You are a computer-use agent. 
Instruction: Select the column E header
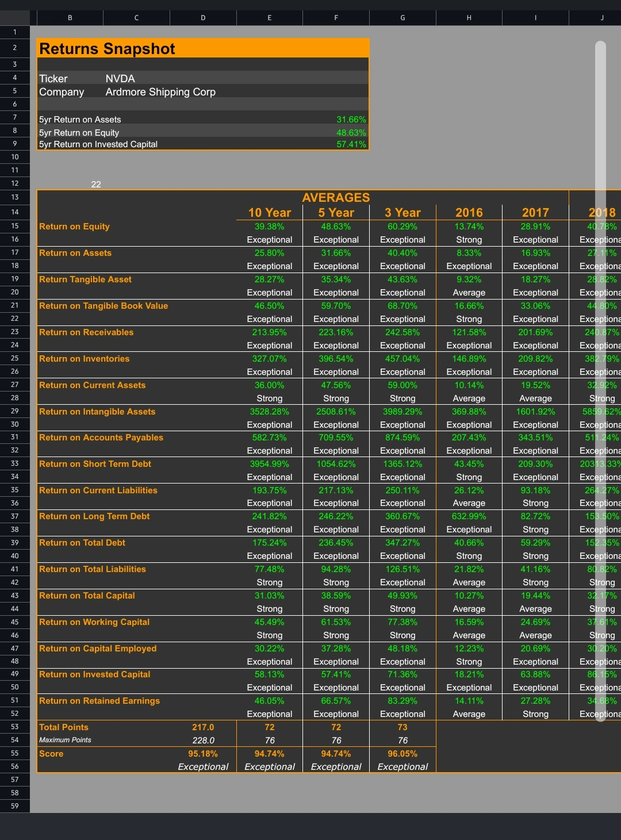269,18
